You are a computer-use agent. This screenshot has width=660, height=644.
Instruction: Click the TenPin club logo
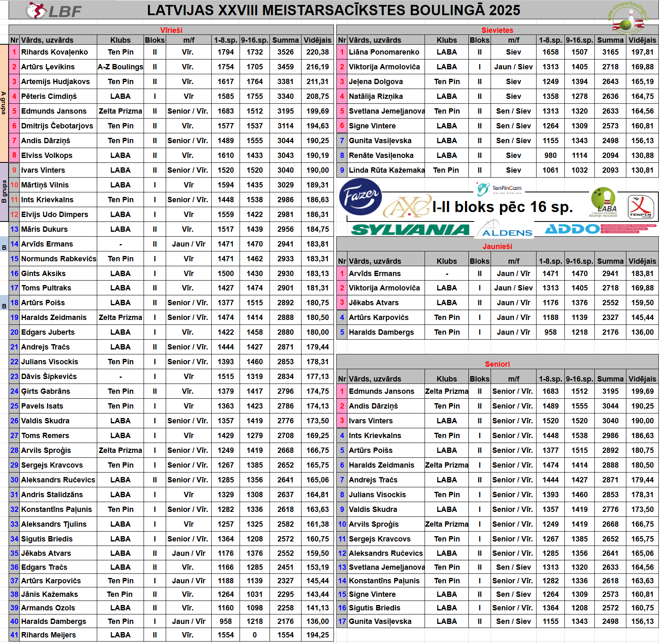640,207
